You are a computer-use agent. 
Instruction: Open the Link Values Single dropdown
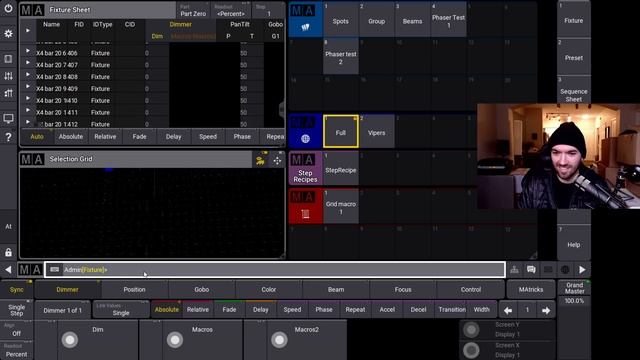coord(121,310)
